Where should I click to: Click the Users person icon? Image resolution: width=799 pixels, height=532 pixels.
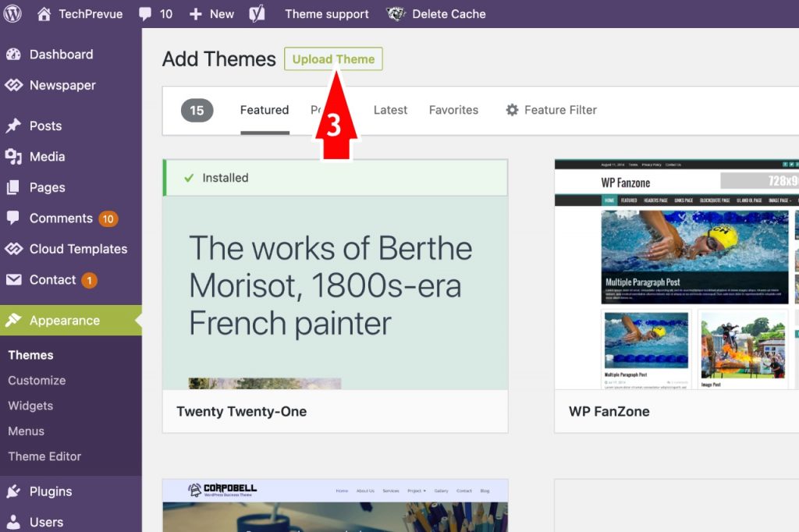click(x=14, y=522)
